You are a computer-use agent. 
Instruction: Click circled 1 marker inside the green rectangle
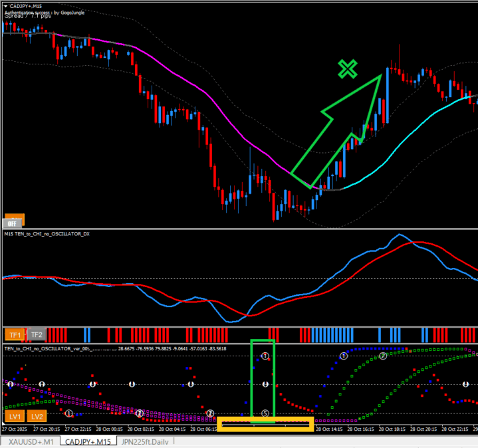pos(265,357)
